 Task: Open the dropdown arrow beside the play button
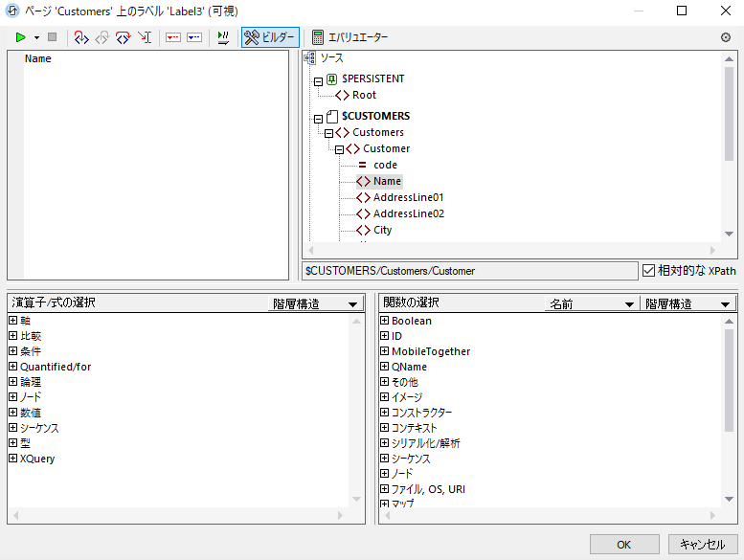click(36, 37)
